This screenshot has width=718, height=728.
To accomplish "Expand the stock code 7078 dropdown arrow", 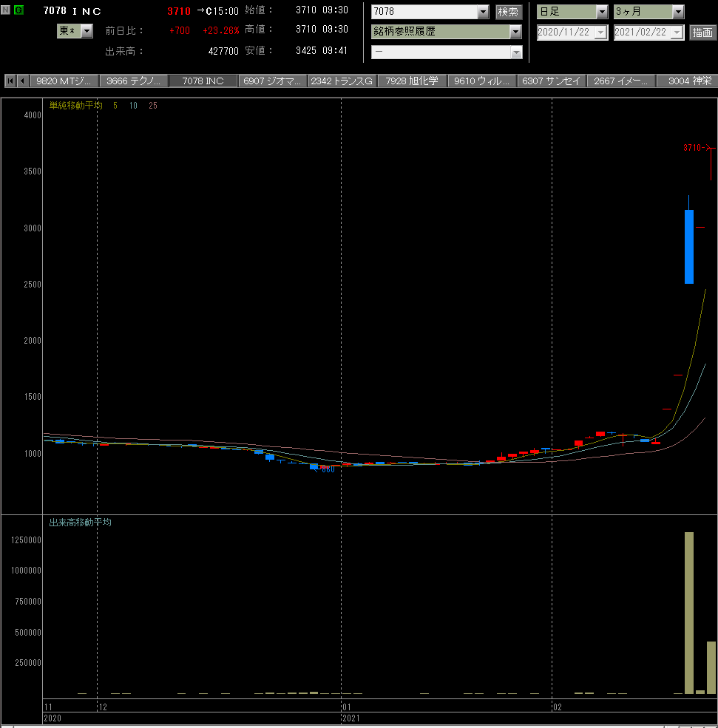I will tap(483, 12).
